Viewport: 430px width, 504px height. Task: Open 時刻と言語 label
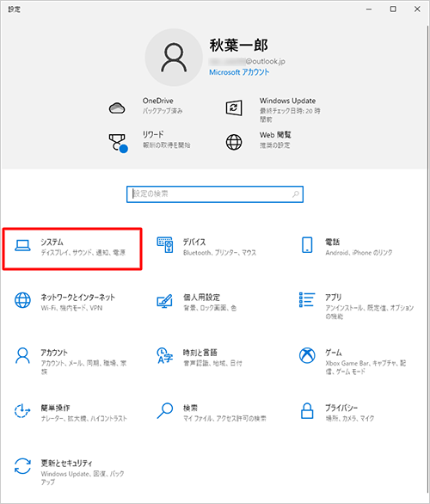pyautogui.click(x=200, y=353)
